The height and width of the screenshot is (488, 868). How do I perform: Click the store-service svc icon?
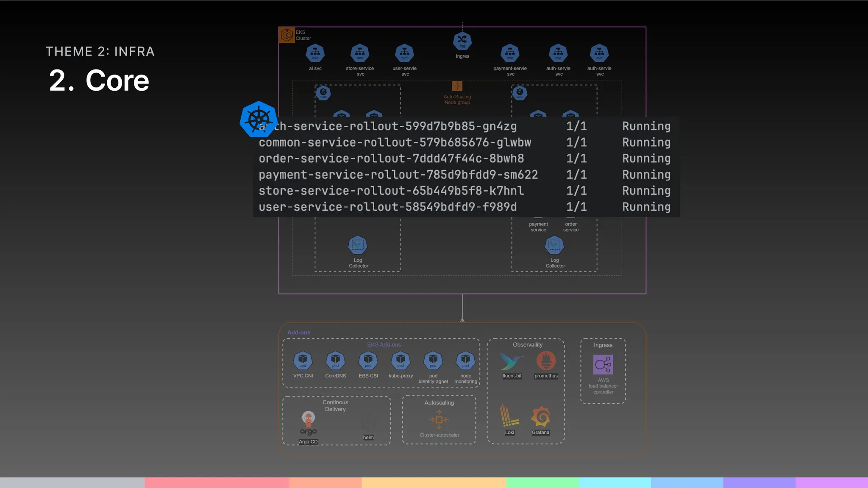359,53
